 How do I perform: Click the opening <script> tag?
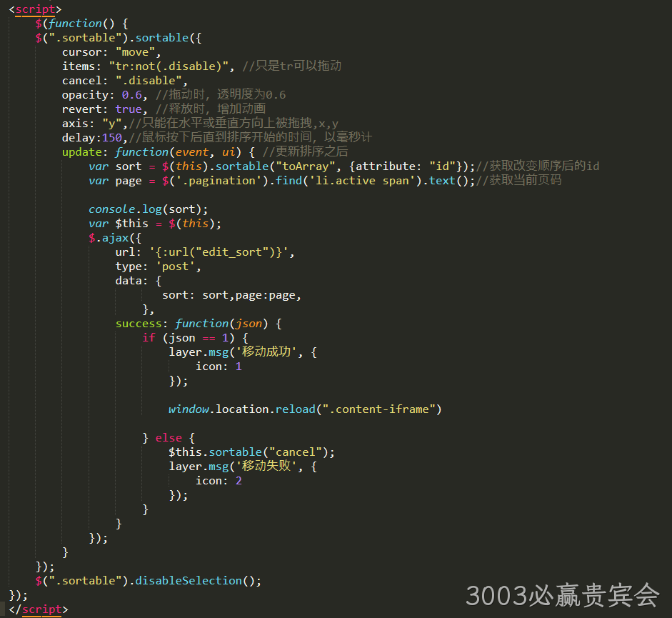pos(35,9)
